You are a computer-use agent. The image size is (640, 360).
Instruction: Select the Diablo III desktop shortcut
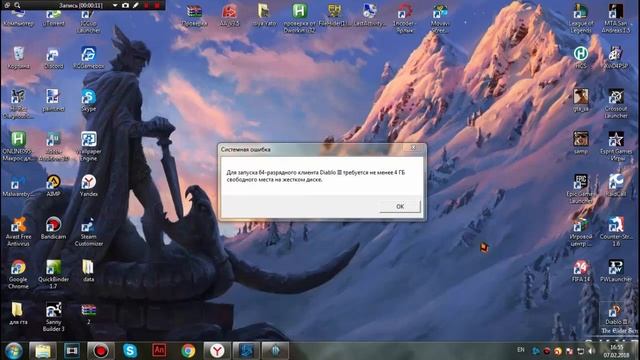[x=616, y=313]
